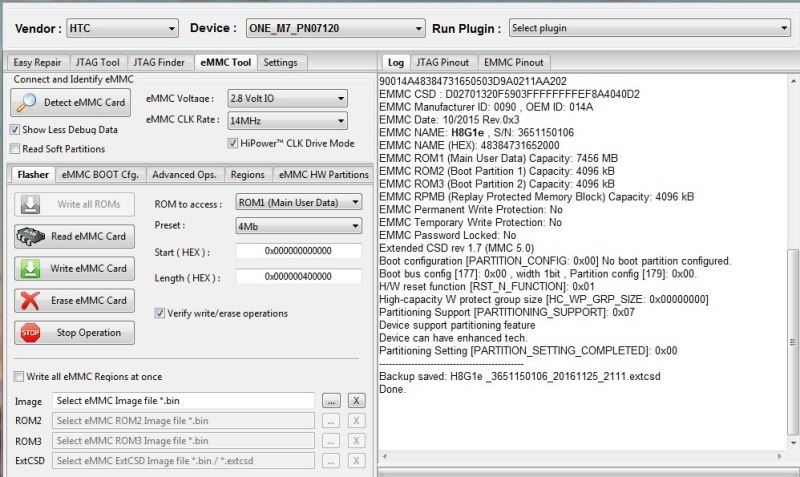Click the log horizontal scroll right arrow
The height and width of the screenshot is (477, 800).
point(781,456)
